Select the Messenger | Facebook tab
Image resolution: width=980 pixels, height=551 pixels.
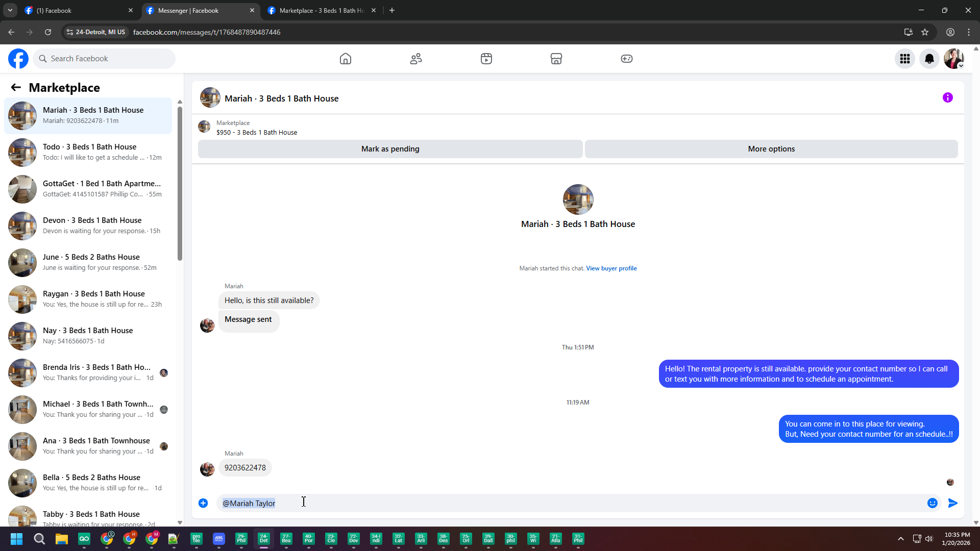click(200, 10)
